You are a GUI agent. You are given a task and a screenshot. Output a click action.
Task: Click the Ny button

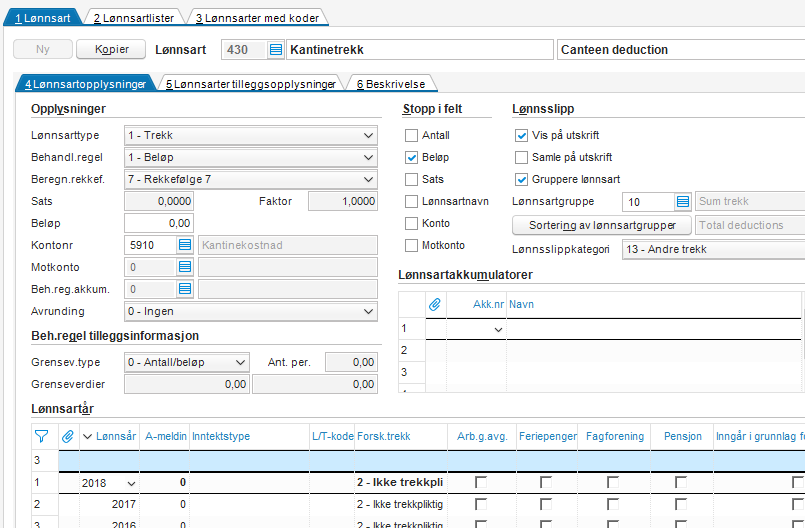pyautogui.click(x=43, y=49)
